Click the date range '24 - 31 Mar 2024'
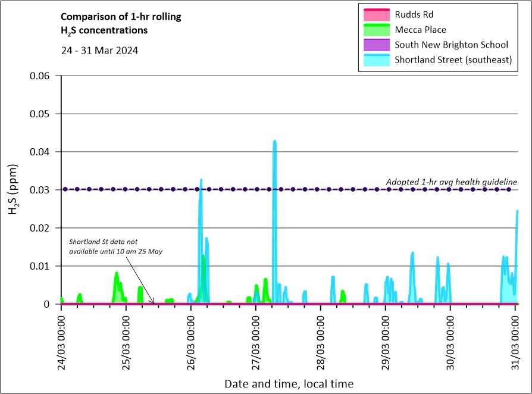 (x=99, y=51)
